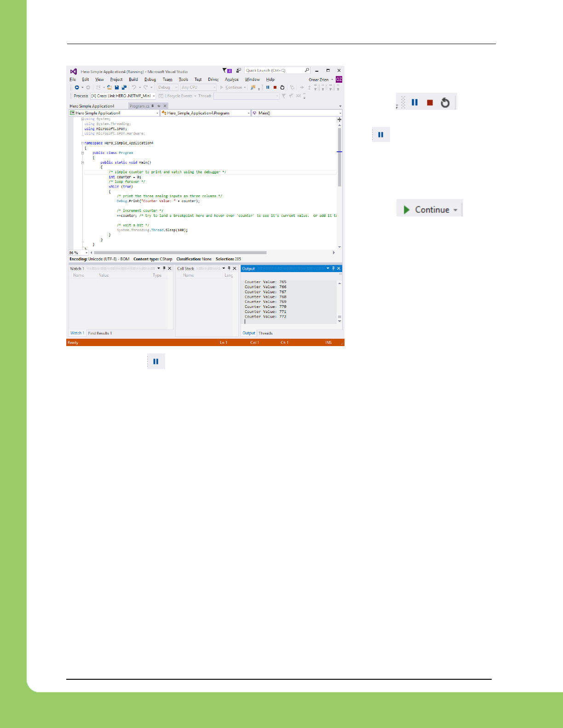This screenshot has width=563, height=728.
Task: Click the Restart icon in the Visual Studio toolbar
Action: [x=282, y=87]
